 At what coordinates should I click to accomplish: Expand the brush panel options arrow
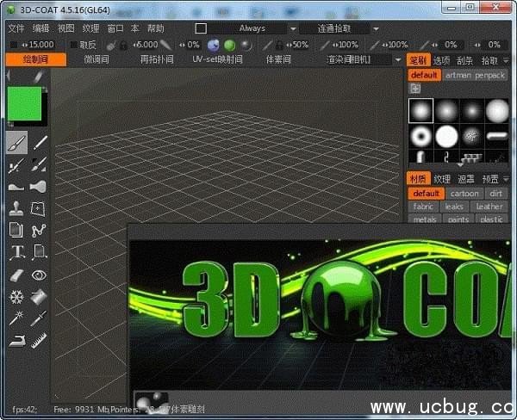506,60
